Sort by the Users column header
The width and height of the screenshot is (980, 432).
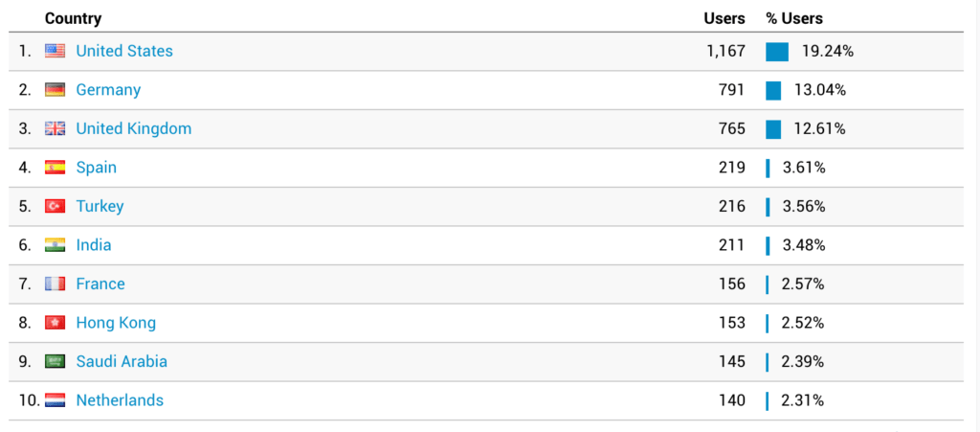coord(724,19)
